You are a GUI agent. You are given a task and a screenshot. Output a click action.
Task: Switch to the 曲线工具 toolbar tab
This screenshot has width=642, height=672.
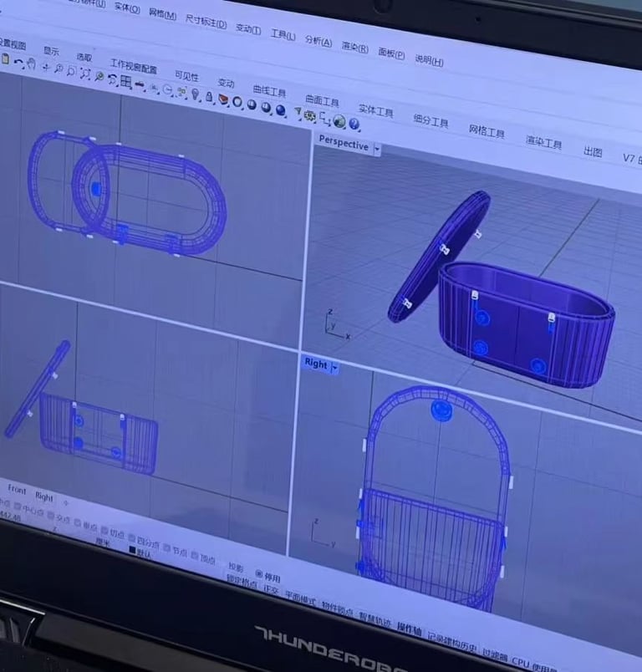pos(269,91)
